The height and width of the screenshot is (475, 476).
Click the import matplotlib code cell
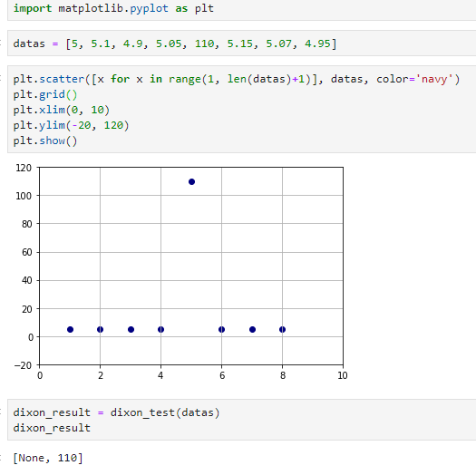[242, 10]
